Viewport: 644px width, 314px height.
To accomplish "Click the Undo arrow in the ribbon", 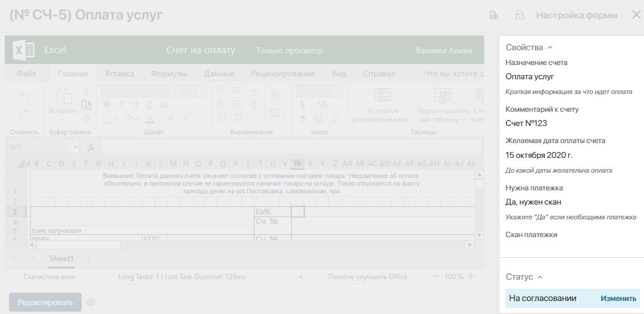I will [24, 95].
